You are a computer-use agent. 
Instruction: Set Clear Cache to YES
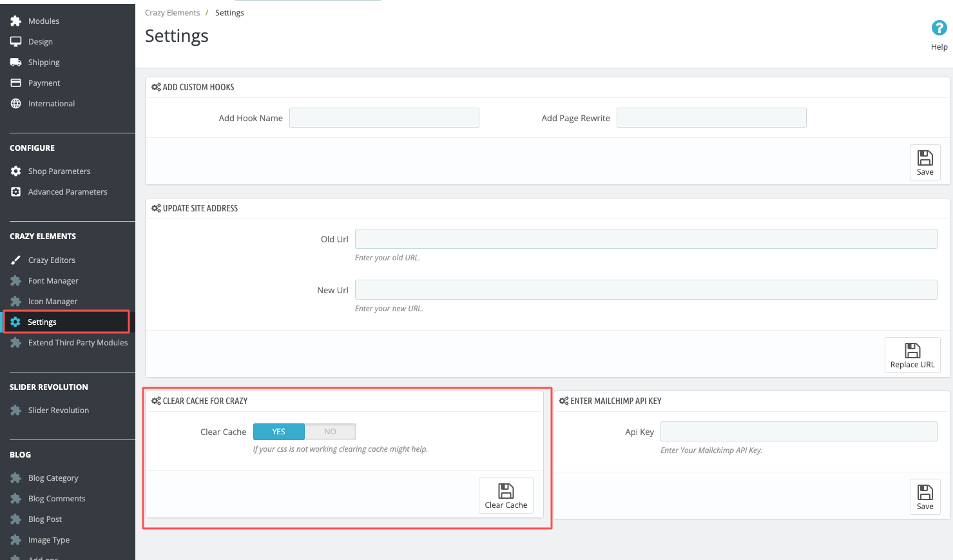point(278,432)
